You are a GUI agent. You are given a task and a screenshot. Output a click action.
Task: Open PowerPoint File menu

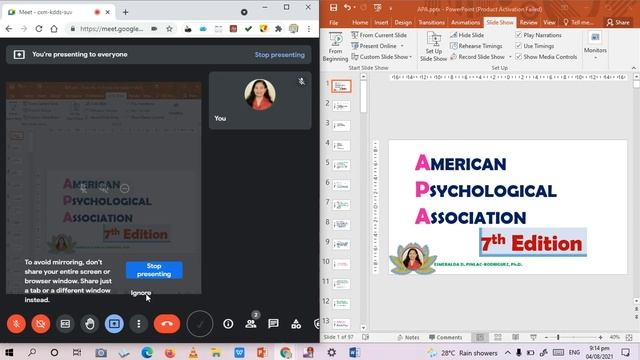pyautogui.click(x=333, y=22)
